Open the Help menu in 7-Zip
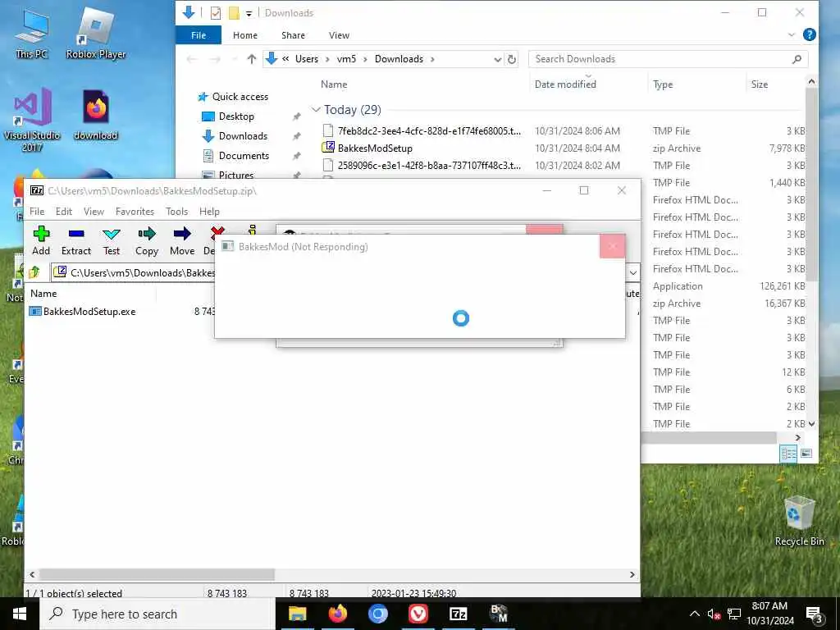 (209, 212)
